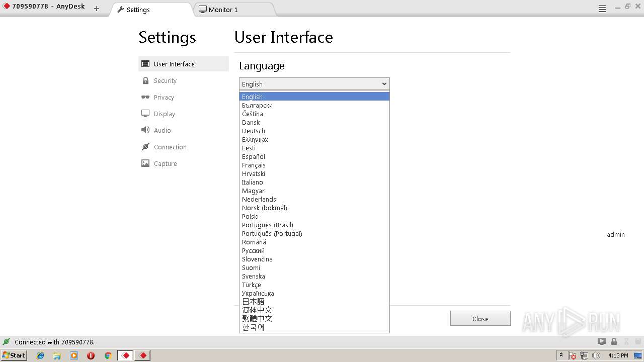The width and height of the screenshot is (644, 362).
Task: Select Русский language option
Action: 314,250
